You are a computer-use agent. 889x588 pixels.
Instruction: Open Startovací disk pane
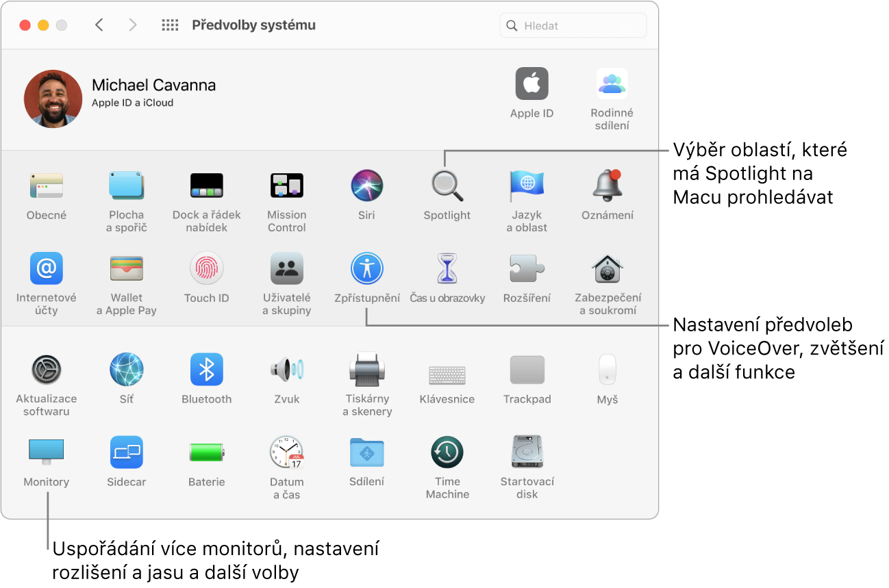tap(527, 452)
